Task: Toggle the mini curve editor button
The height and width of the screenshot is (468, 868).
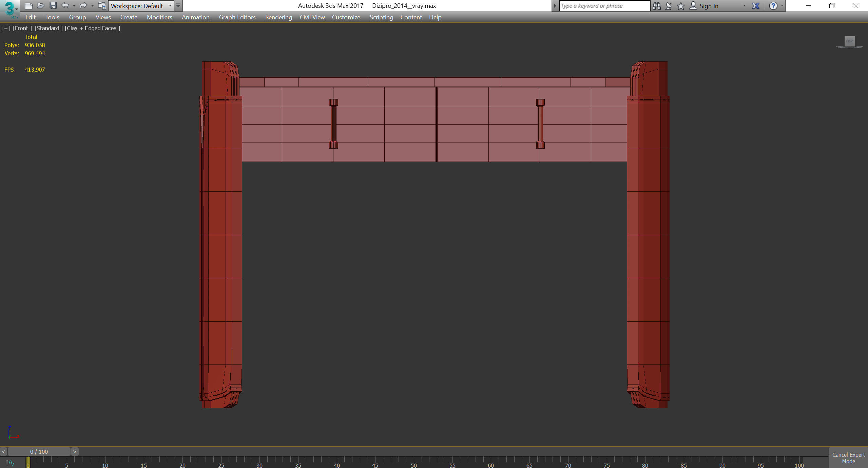Action: coord(10,463)
